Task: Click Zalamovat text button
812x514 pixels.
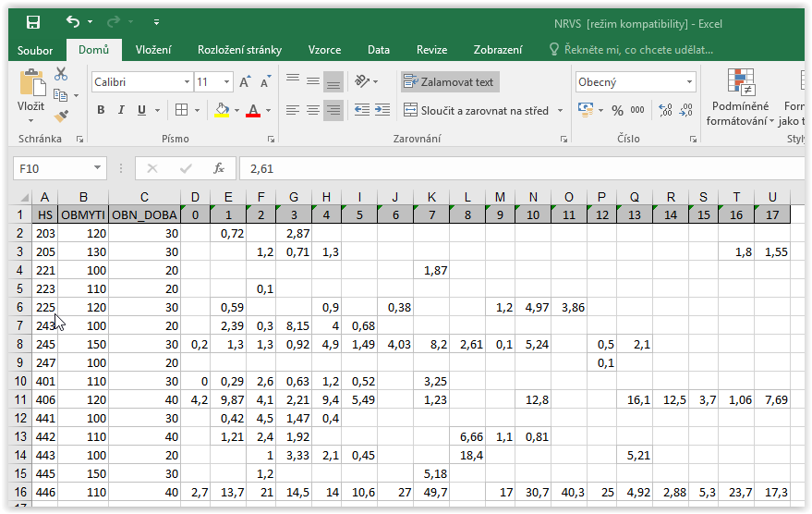Action: click(450, 82)
